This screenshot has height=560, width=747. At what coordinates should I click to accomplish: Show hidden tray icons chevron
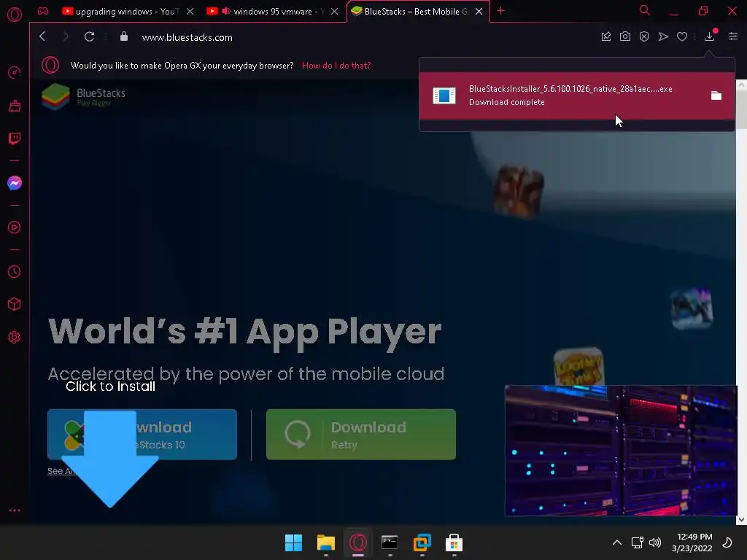coord(617,542)
